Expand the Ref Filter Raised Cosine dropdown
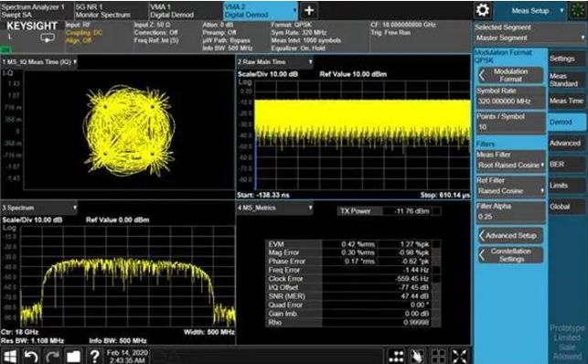Viewport: 588px width, 364px height. coord(510,187)
